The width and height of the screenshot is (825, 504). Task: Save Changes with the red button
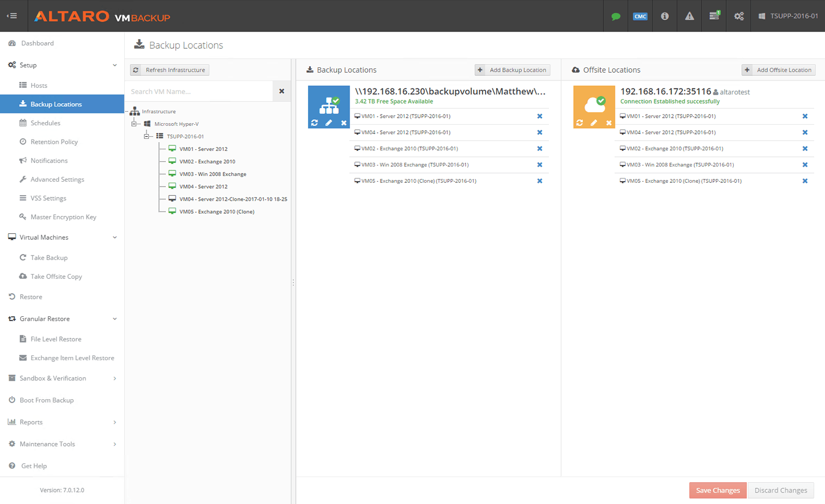718,490
